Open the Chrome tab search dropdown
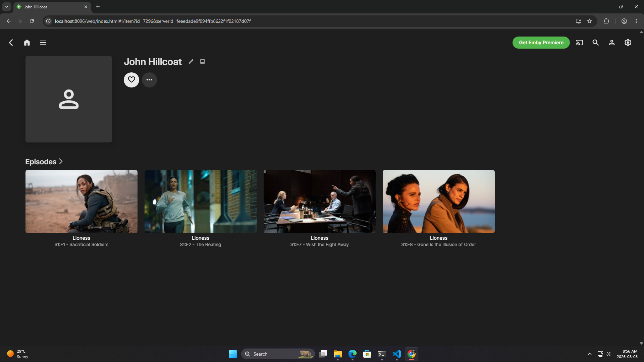This screenshot has height=362, width=644. [x=6, y=7]
